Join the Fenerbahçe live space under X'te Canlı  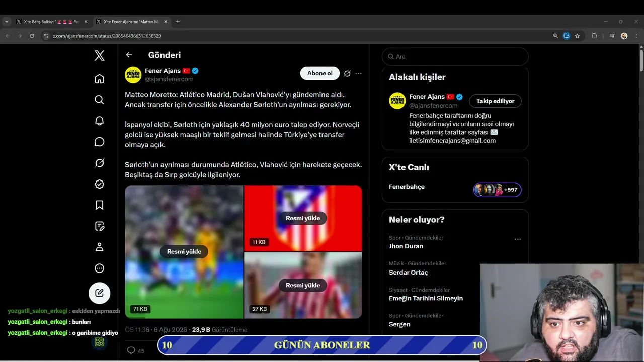pos(407,187)
